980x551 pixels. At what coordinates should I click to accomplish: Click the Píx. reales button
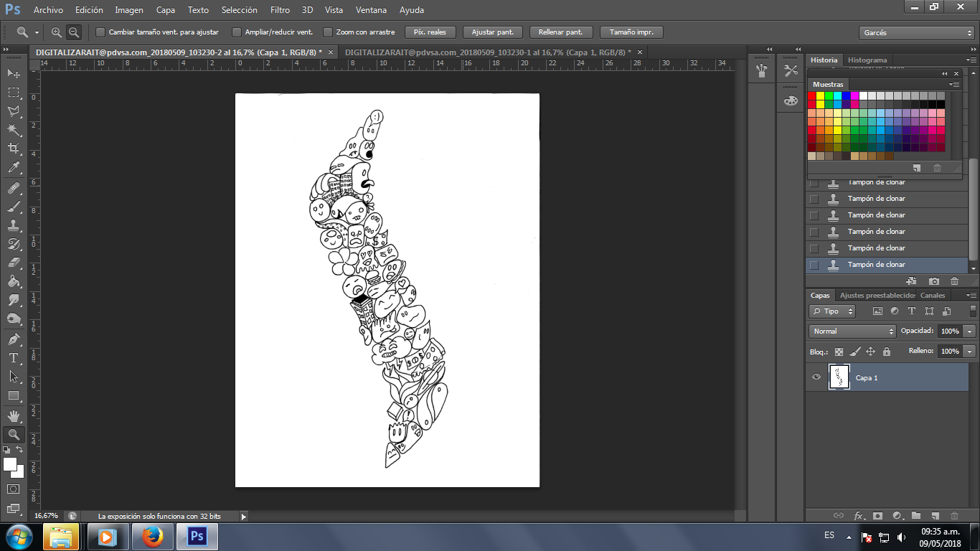pos(430,32)
